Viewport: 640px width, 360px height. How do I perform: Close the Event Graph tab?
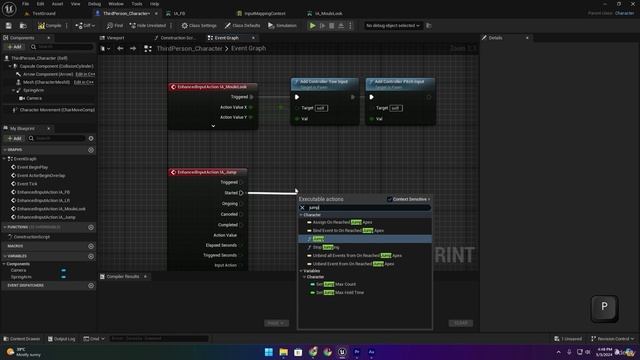pyautogui.click(x=253, y=38)
